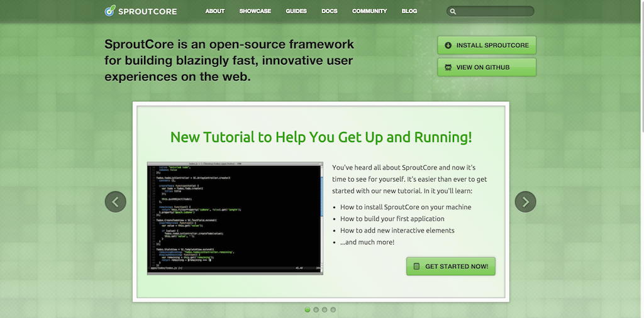Visit the Community page

point(369,11)
